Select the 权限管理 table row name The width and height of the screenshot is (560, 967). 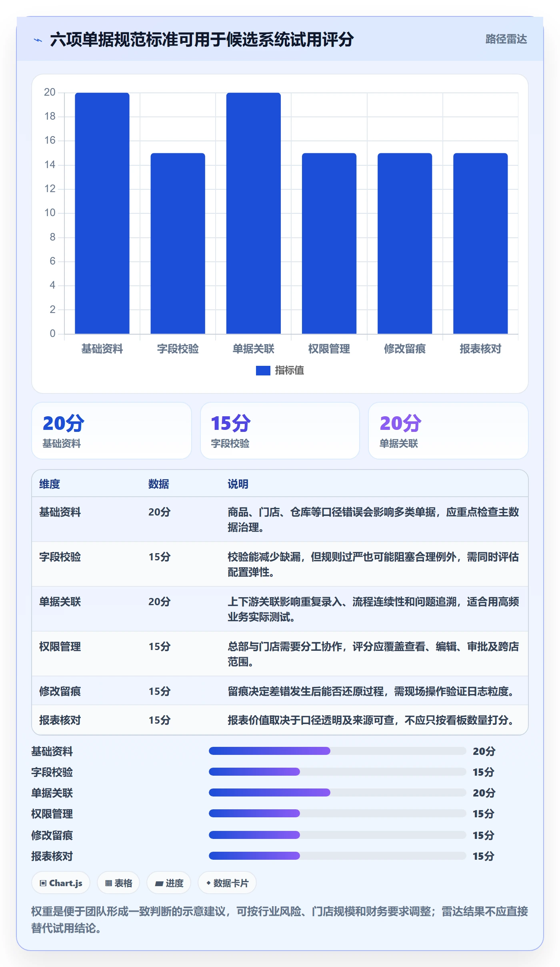[60, 646]
